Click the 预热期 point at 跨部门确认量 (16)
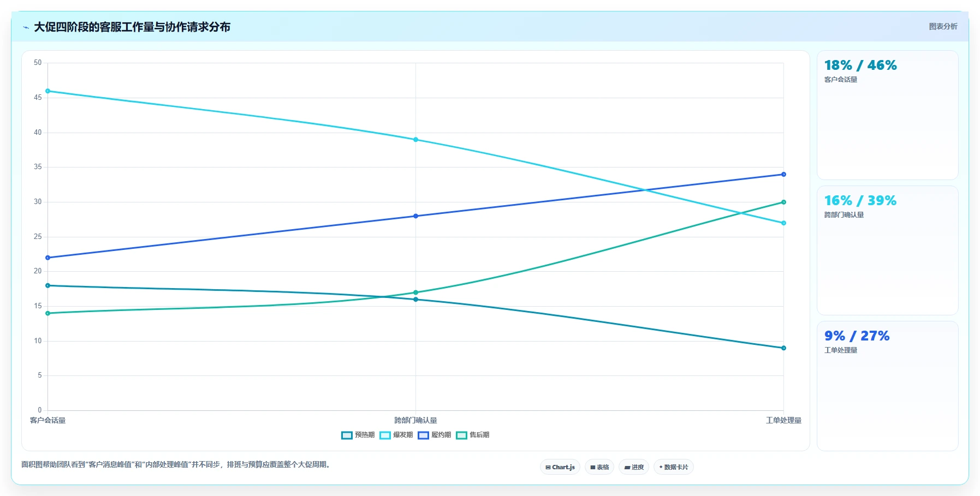980x496 pixels. (415, 300)
